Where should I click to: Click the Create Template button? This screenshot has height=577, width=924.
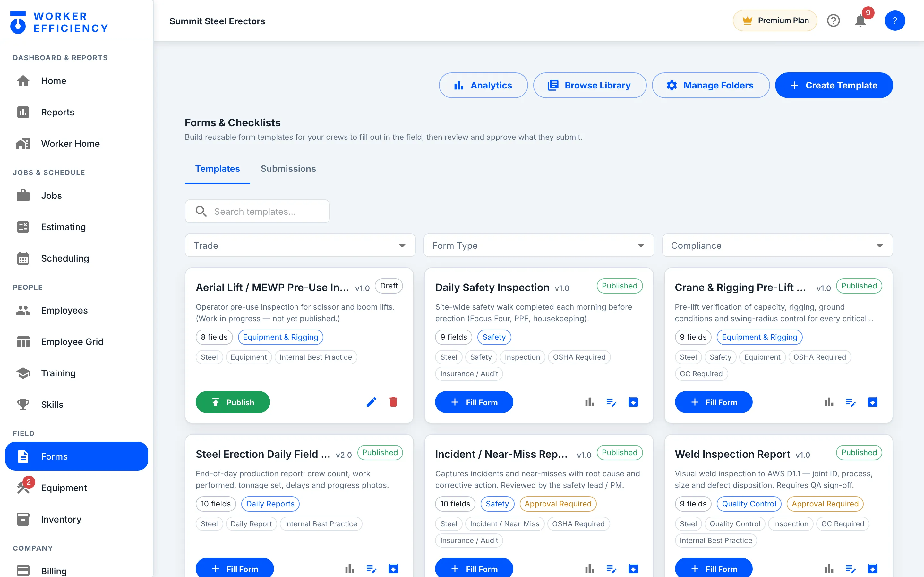834,85
